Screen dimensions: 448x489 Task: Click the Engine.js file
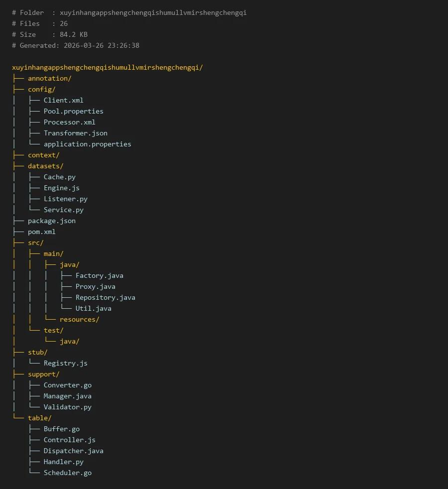(x=61, y=188)
